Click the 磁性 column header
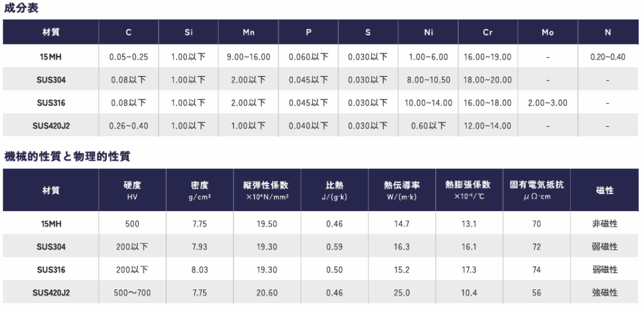 pyautogui.click(x=604, y=190)
